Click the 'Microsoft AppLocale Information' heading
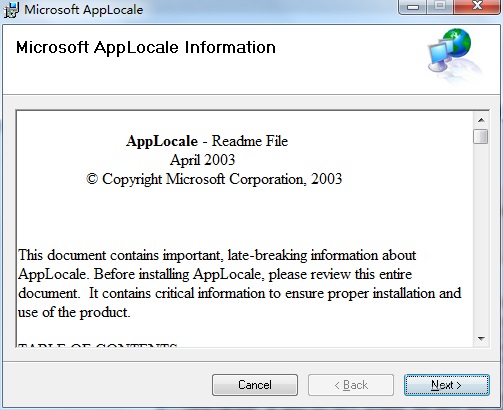This screenshot has height=410, width=503. tap(146, 47)
